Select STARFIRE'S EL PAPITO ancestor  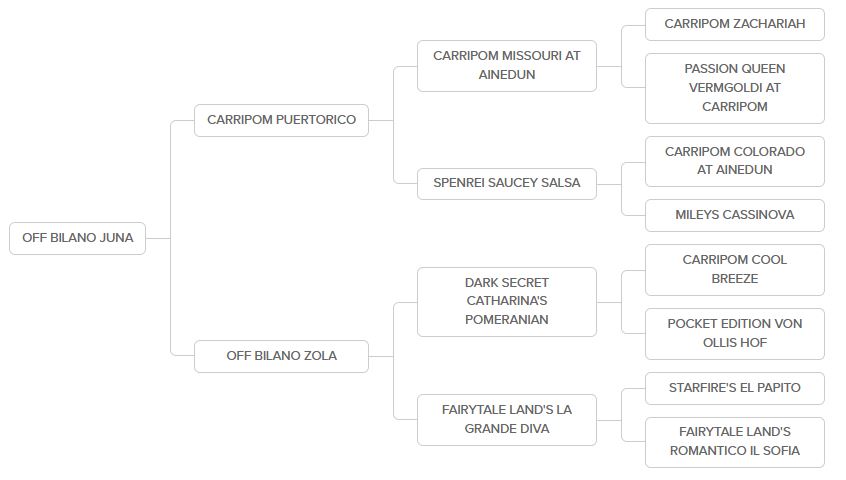click(x=734, y=388)
